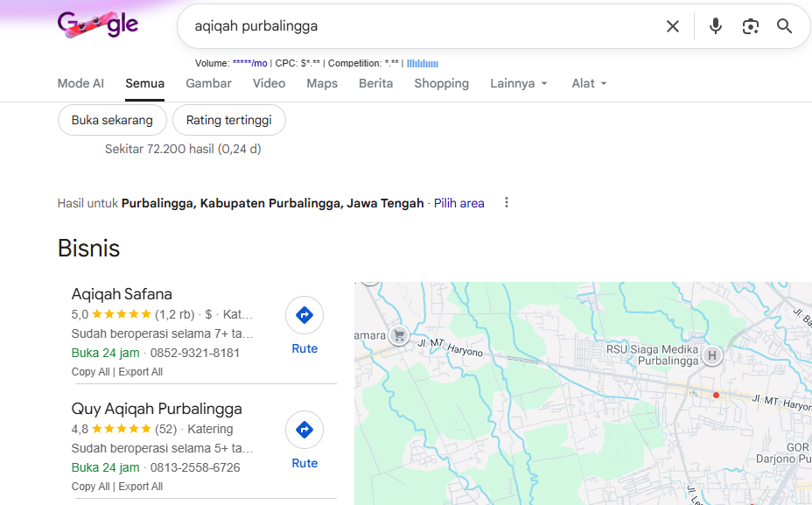Toggle the Rating tertinggi filter chip
The image size is (812, 505).
point(228,120)
